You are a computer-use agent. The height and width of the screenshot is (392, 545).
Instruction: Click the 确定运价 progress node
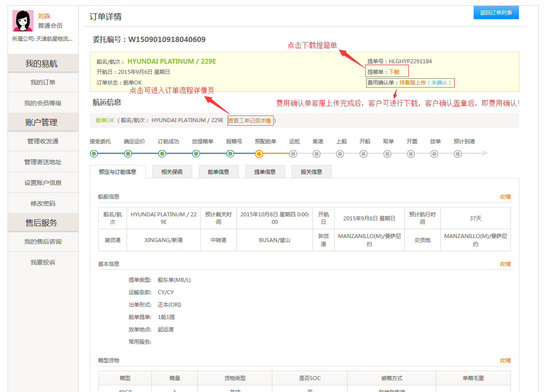point(128,154)
